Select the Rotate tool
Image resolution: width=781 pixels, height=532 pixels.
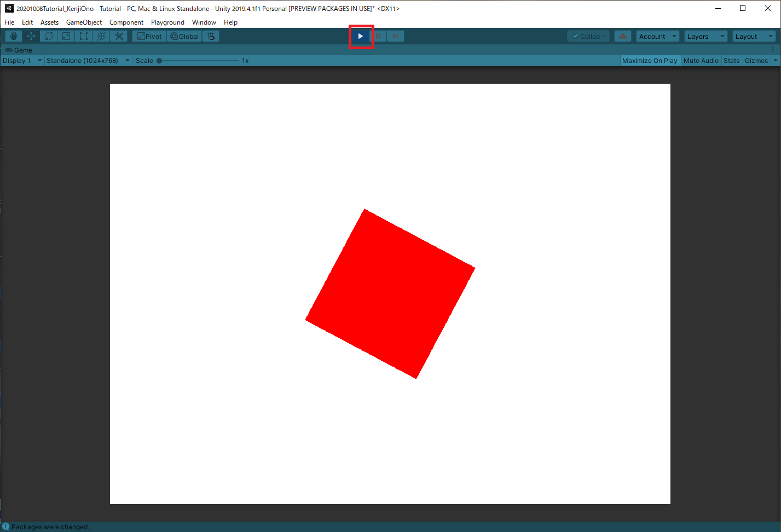pos(49,36)
